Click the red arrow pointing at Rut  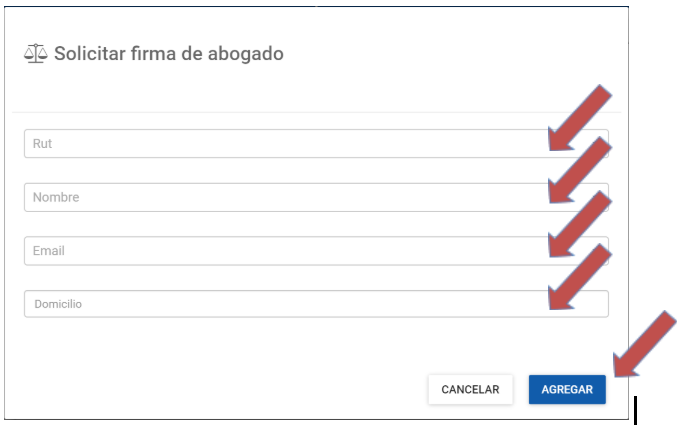tap(580, 118)
